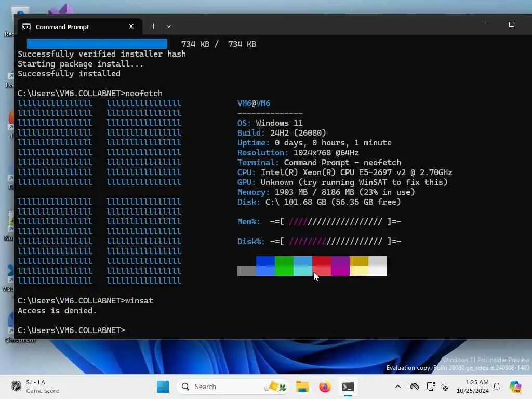The image size is (532, 399).
Task: Expand the new tab profile dropdown
Action: tap(169, 26)
